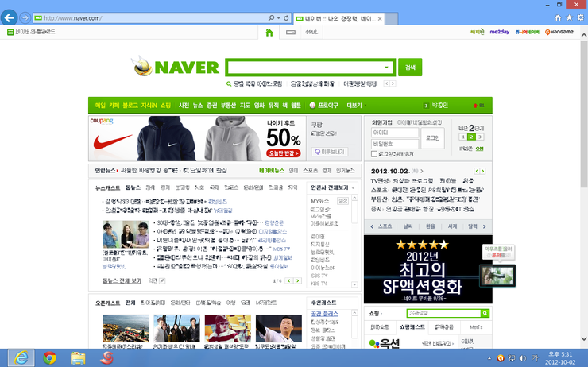Expand the 더보기 more menu

tap(356, 106)
